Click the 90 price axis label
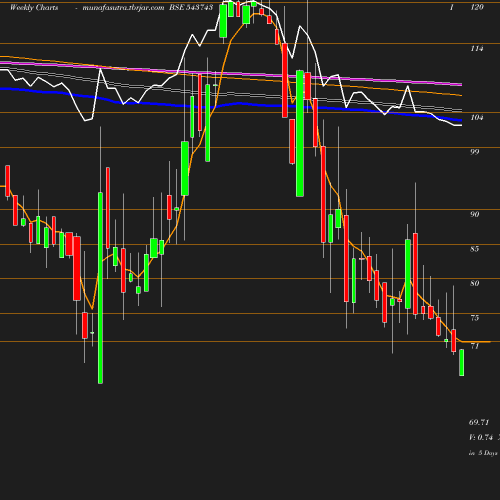 [475, 214]
